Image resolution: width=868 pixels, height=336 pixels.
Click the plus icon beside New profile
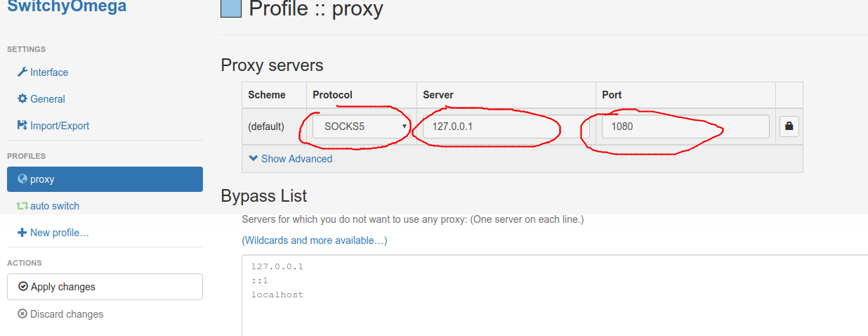(x=22, y=233)
